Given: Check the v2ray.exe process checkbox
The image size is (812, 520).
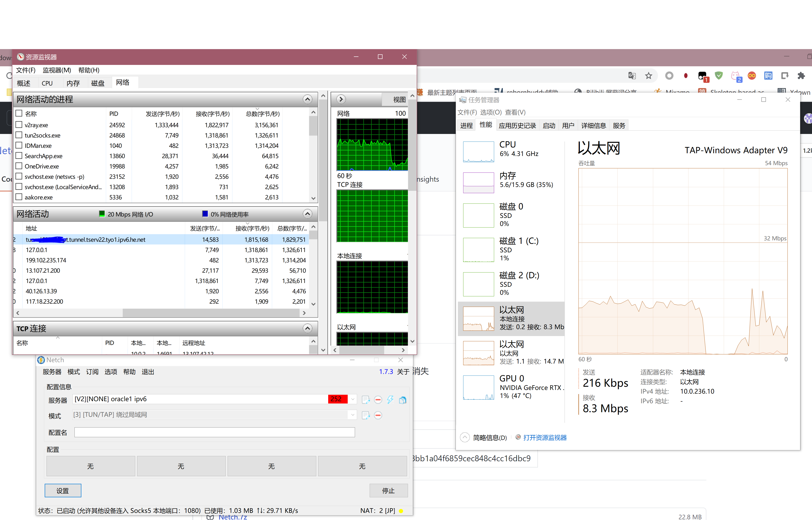Looking at the screenshot, I should pos(19,125).
